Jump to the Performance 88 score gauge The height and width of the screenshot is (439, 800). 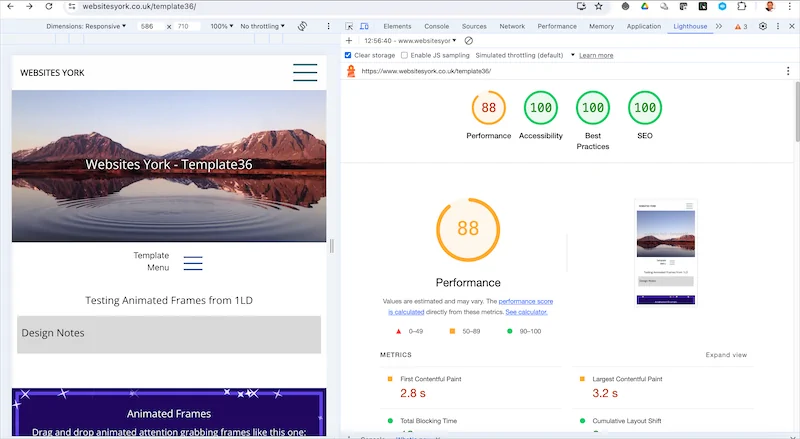(x=489, y=108)
